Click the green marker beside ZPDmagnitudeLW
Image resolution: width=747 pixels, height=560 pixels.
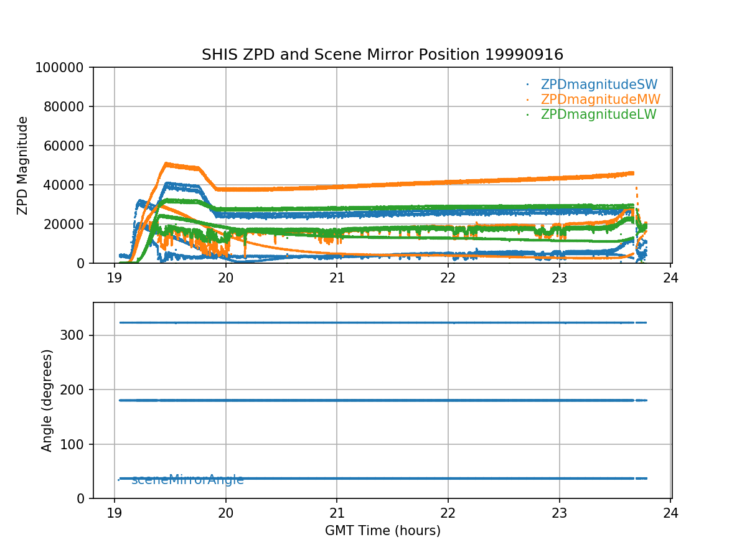[x=527, y=114]
